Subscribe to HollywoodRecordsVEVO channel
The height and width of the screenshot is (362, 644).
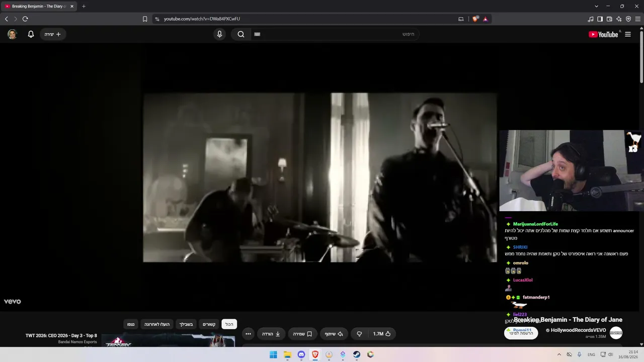coord(521,333)
